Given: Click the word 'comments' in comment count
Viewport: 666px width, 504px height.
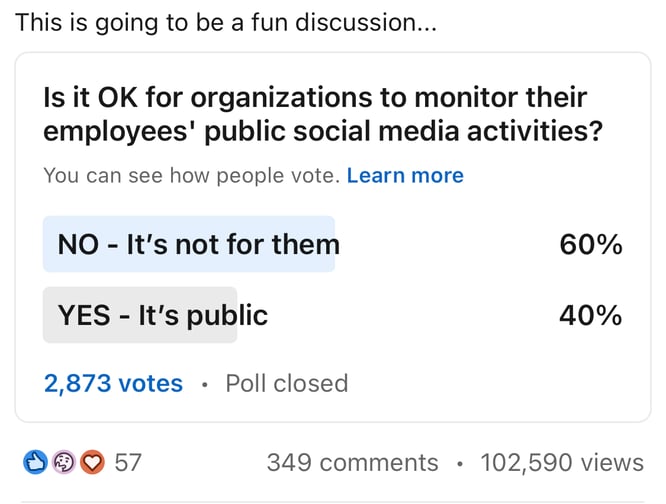Looking at the screenshot, I should click(379, 462).
